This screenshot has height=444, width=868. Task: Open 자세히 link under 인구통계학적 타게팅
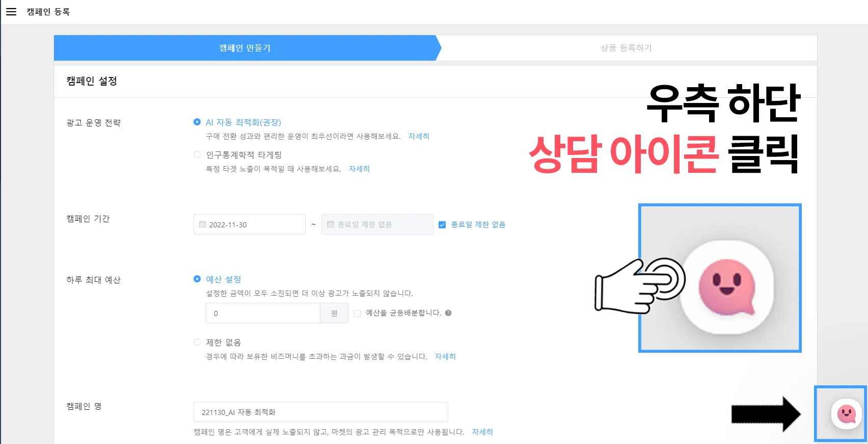(x=359, y=169)
